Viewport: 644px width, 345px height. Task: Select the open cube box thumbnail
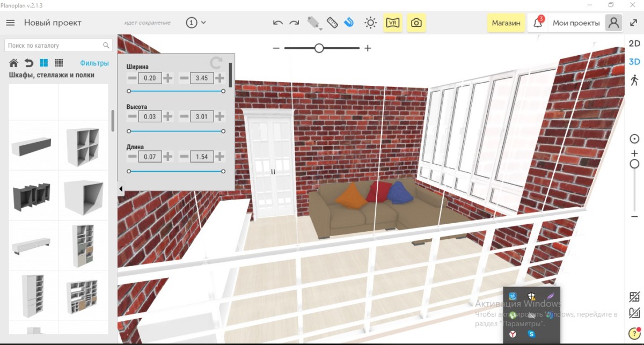pos(83,196)
